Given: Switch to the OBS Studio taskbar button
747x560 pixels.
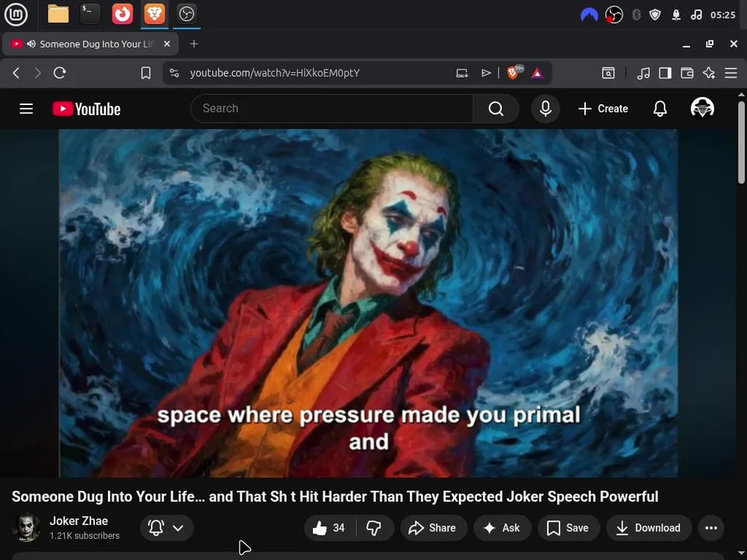Looking at the screenshot, I should [x=186, y=14].
